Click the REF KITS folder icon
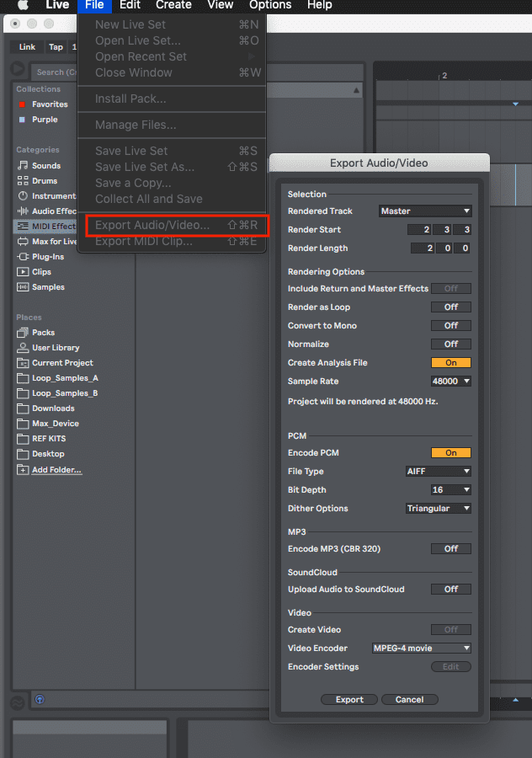 (23, 439)
